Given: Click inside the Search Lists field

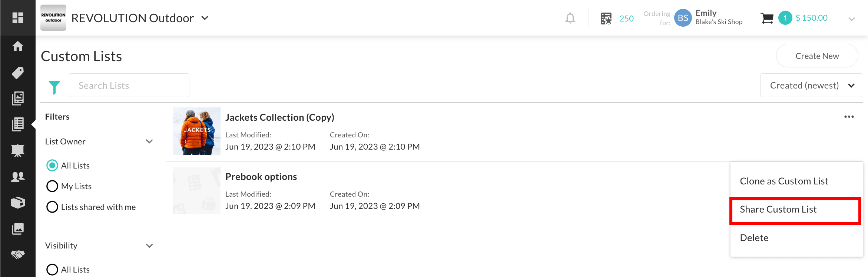Looking at the screenshot, I should coord(129,85).
